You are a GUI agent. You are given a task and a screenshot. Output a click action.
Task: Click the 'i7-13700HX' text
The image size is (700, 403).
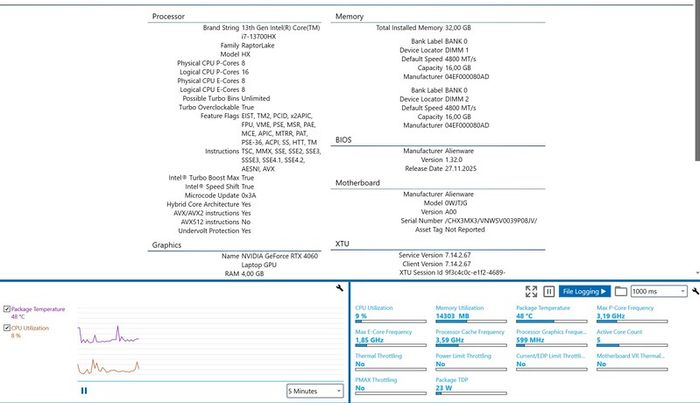[258, 37]
